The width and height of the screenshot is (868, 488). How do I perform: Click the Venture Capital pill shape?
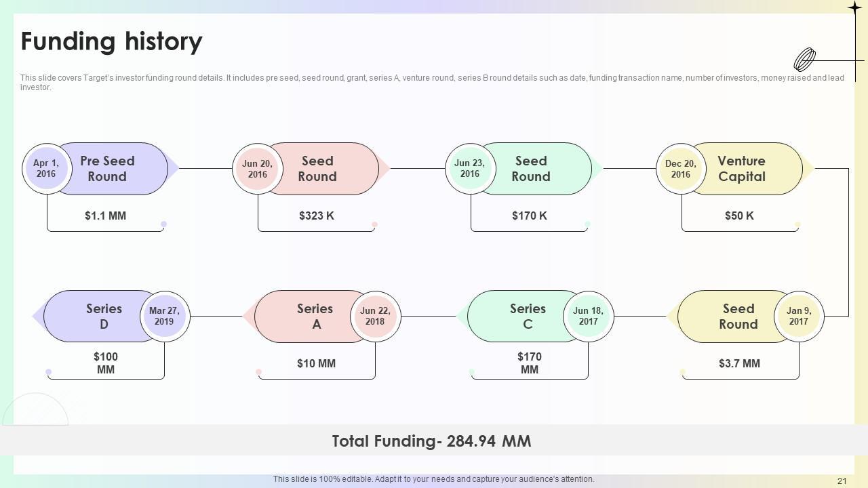tap(742, 169)
